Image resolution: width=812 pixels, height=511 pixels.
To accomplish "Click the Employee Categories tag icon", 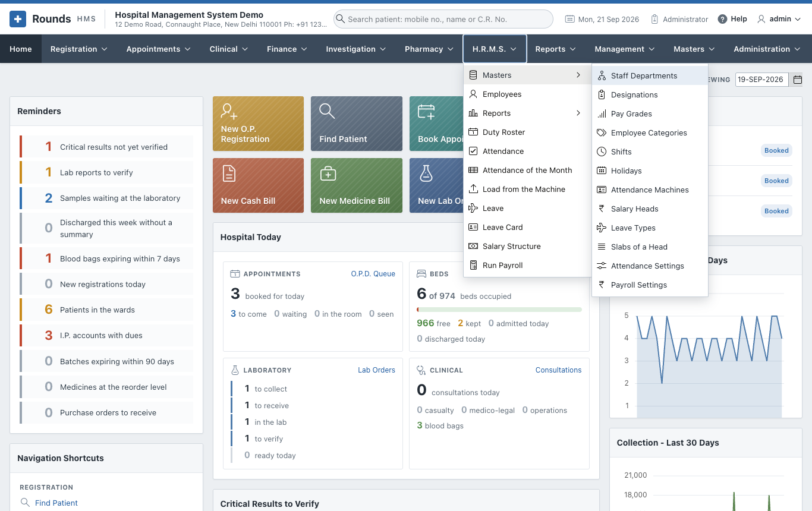I will (x=602, y=133).
